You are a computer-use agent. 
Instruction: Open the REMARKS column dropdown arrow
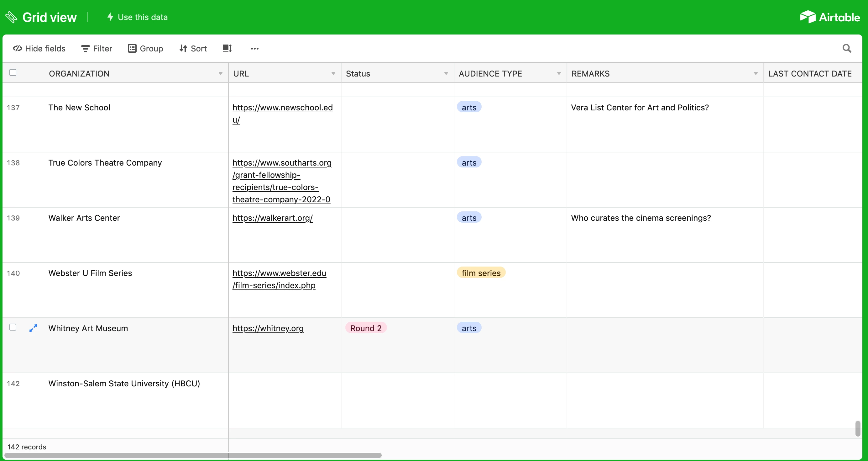click(x=756, y=73)
